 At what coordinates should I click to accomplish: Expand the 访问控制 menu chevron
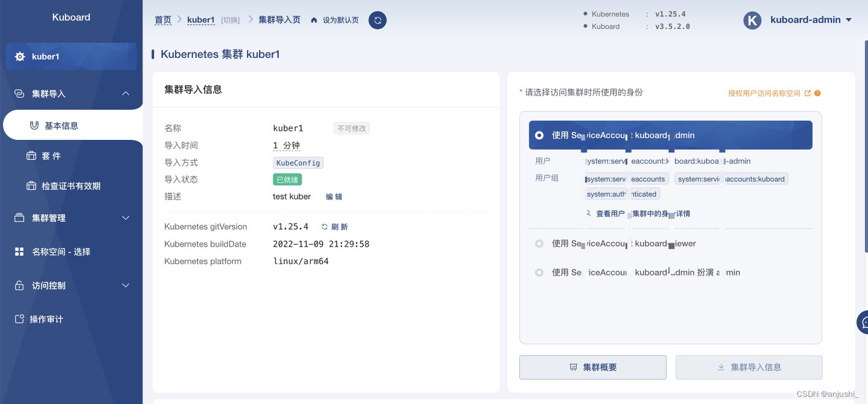125,285
